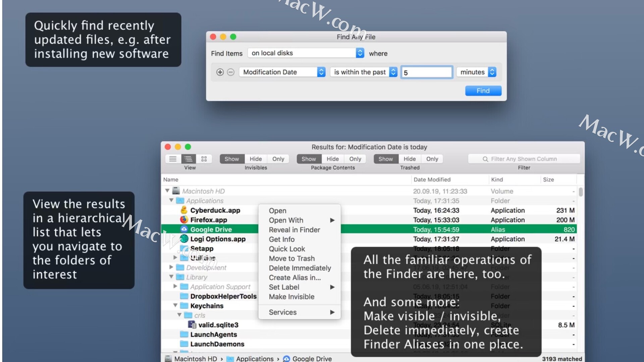
Task: Click the Firefox.app icon
Action: point(184,220)
